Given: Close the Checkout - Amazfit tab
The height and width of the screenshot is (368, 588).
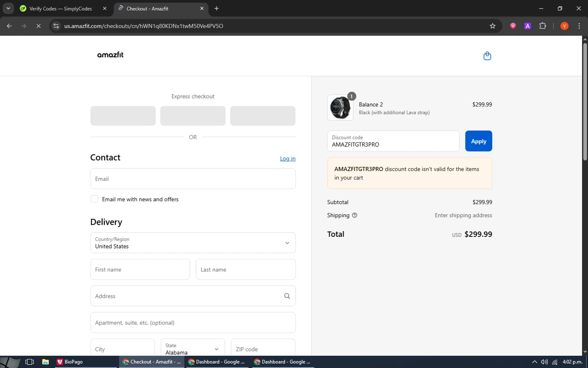Looking at the screenshot, I should (x=202, y=8).
